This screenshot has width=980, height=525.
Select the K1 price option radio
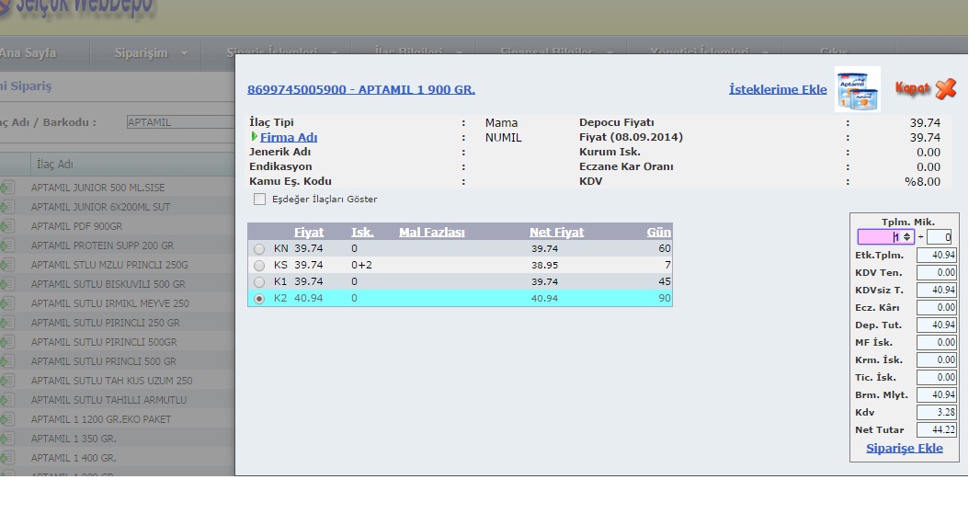click(258, 282)
